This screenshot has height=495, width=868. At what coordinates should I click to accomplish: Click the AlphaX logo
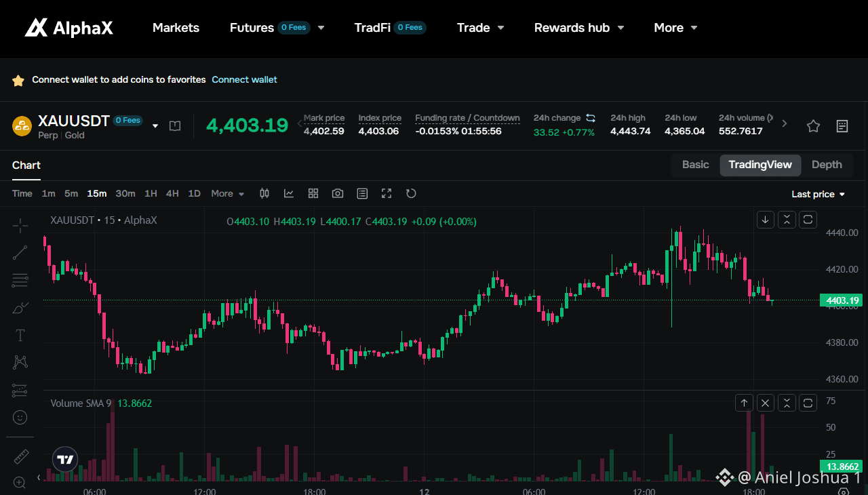[68, 28]
